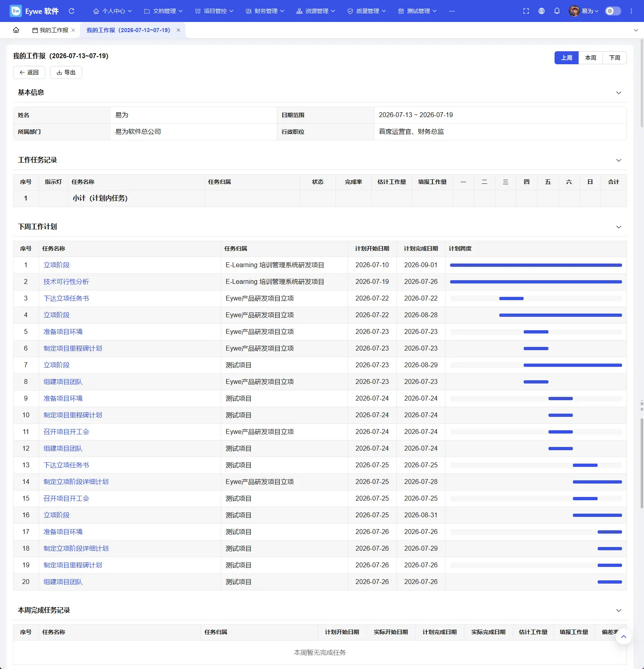Screen dimensions: 644x669
Task: Click the 易为软件总公司 department value
Action: [138, 132]
